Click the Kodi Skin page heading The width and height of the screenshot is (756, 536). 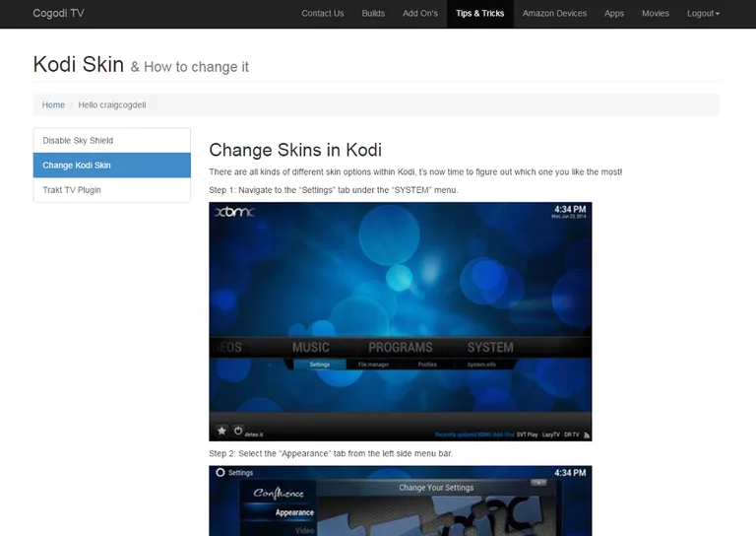79,64
